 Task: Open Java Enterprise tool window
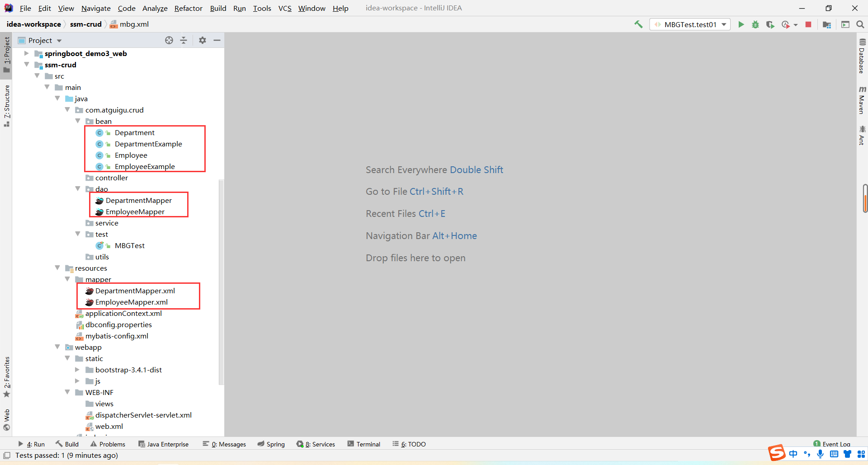tap(163, 444)
